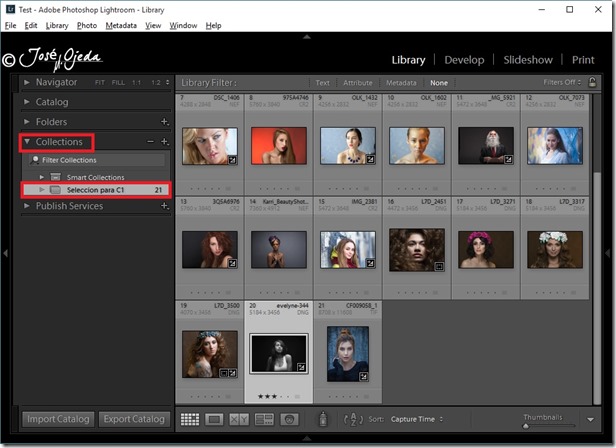Click three-star rating under evelyne-344

click(268, 396)
